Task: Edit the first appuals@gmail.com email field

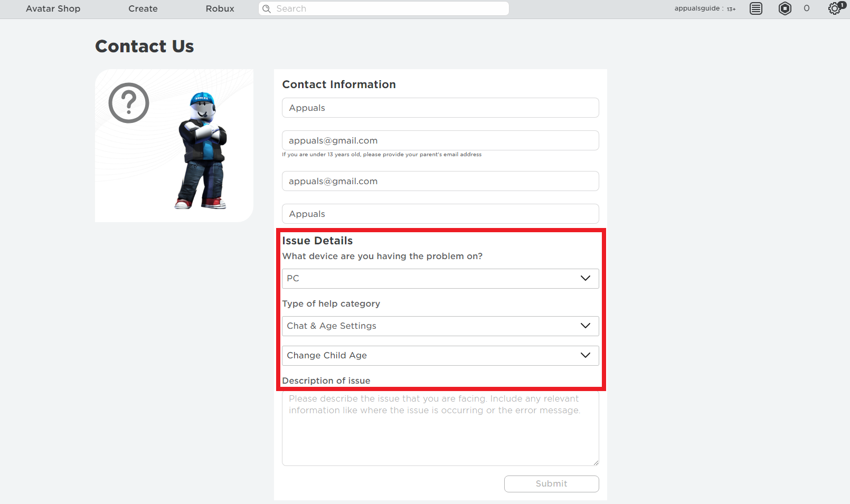Action: point(440,140)
